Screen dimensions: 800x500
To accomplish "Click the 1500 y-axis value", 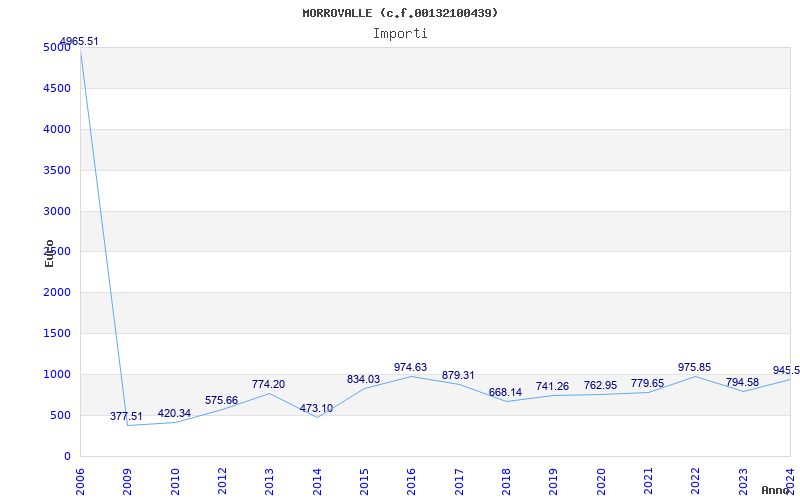I will (57, 334).
